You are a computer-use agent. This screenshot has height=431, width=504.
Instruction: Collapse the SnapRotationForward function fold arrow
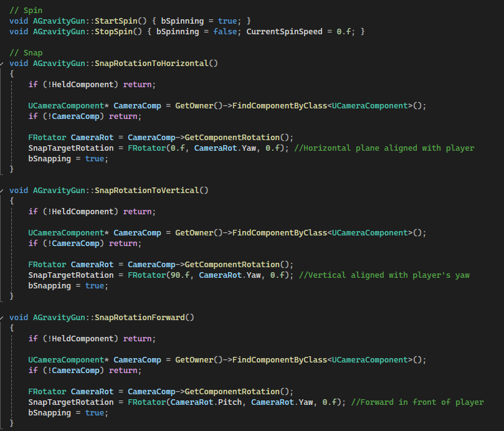pos(2,318)
